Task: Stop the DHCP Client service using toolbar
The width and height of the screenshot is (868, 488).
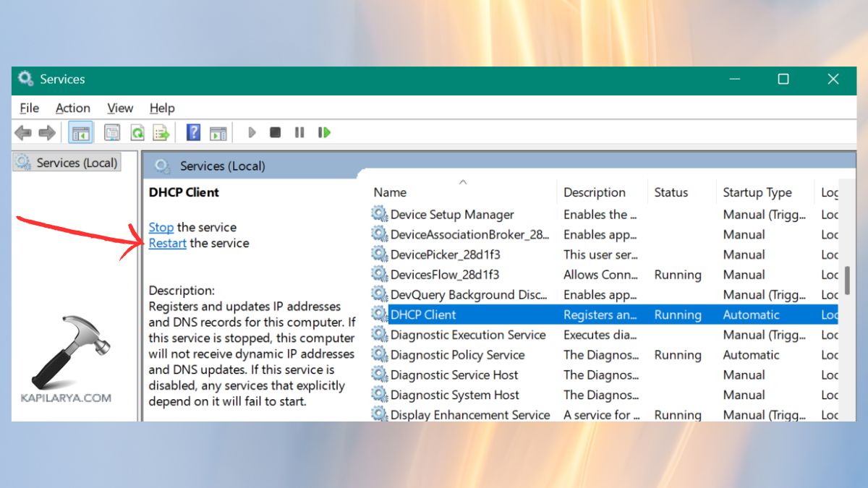Action: coord(275,132)
